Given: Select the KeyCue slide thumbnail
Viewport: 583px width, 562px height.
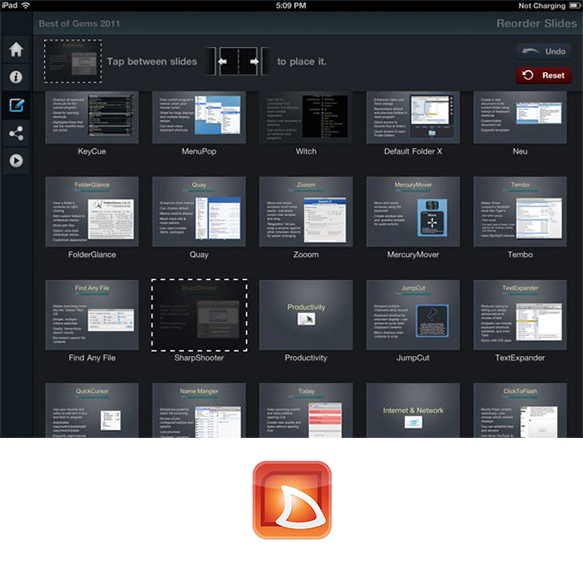Looking at the screenshot, I should click(92, 117).
